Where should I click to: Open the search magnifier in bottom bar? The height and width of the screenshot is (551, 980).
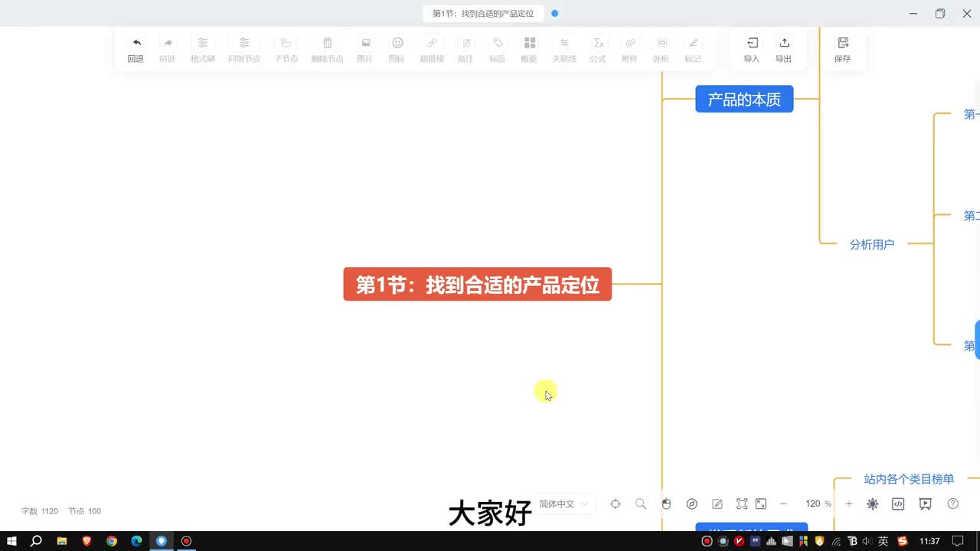pyautogui.click(x=641, y=504)
